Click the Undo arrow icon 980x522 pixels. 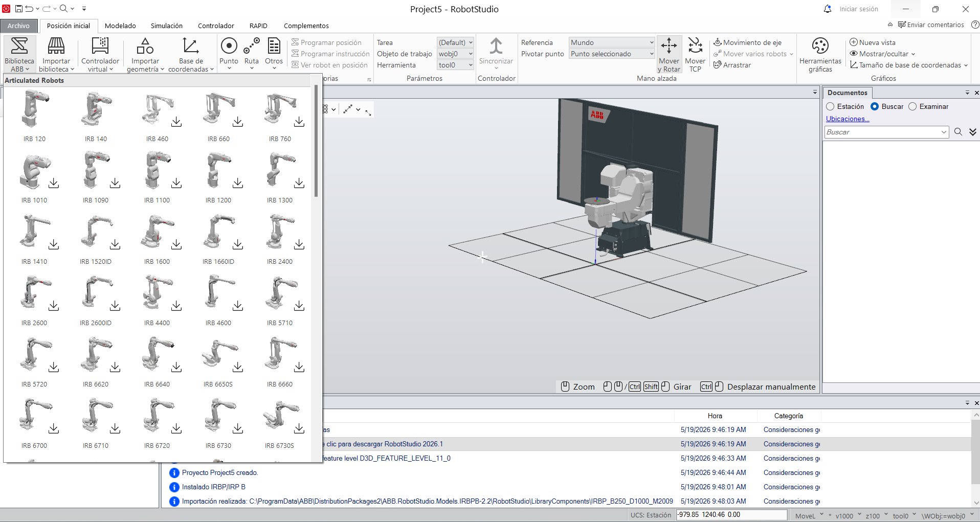[x=29, y=9]
